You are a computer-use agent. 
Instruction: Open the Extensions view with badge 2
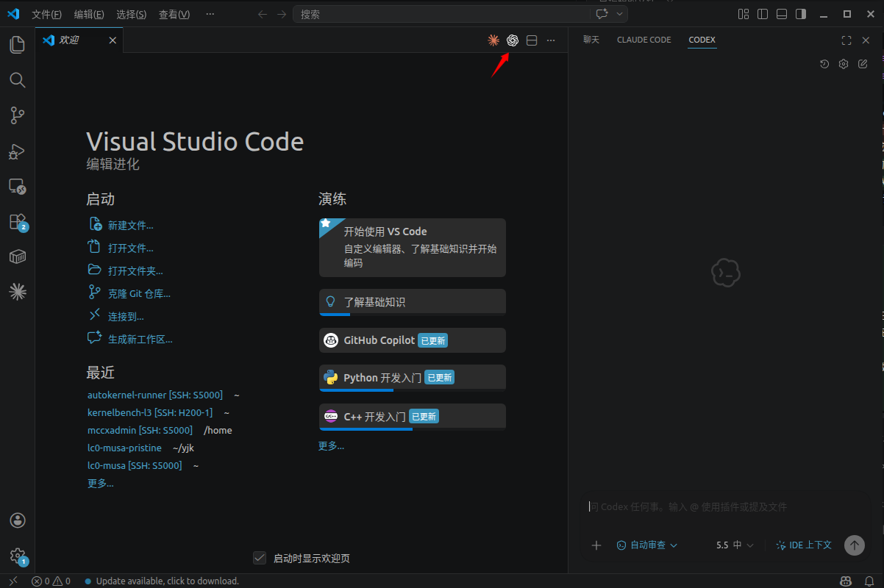17,221
